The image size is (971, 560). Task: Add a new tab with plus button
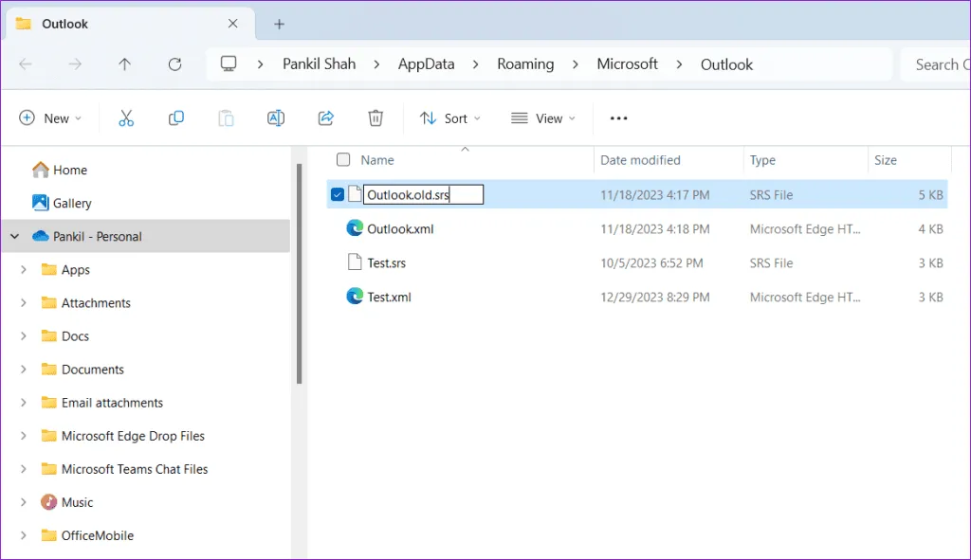coord(279,24)
